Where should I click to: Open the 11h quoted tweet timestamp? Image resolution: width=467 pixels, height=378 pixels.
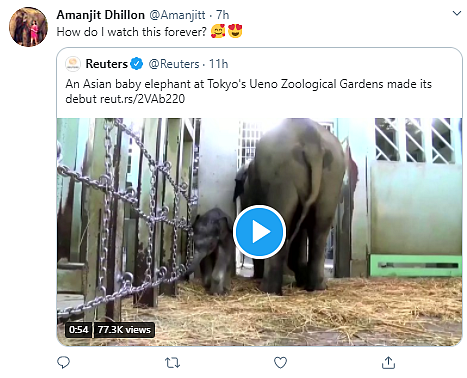coord(218,64)
